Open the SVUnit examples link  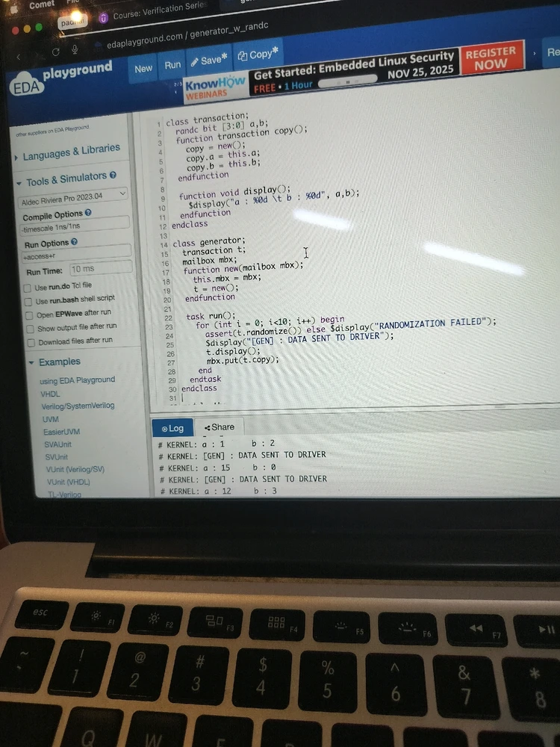pos(56,456)
